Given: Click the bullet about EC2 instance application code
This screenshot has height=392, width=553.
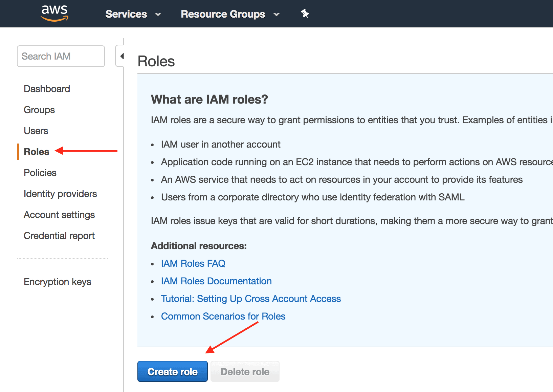Looking at the screenshot, I should pos(357,162).
